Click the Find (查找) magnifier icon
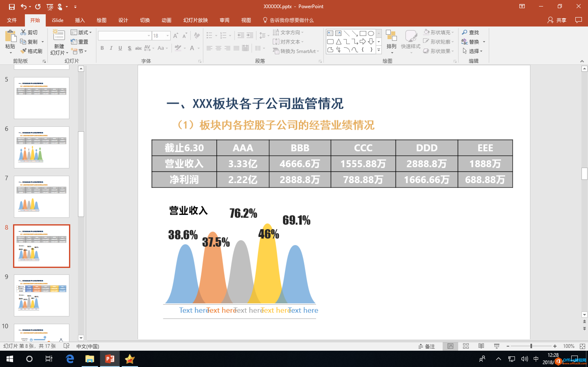This screenshot has height=367, width=588. click(464, 32)
